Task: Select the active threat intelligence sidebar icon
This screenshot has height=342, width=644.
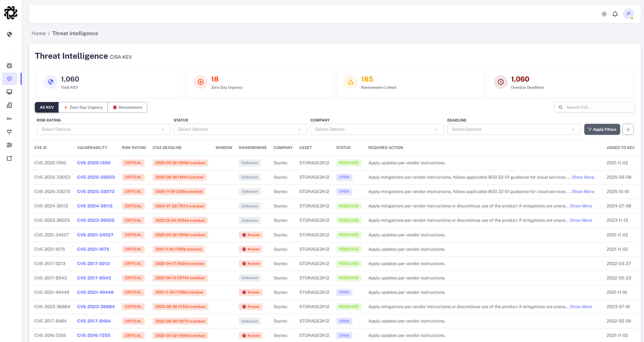Action: [9, 79]
